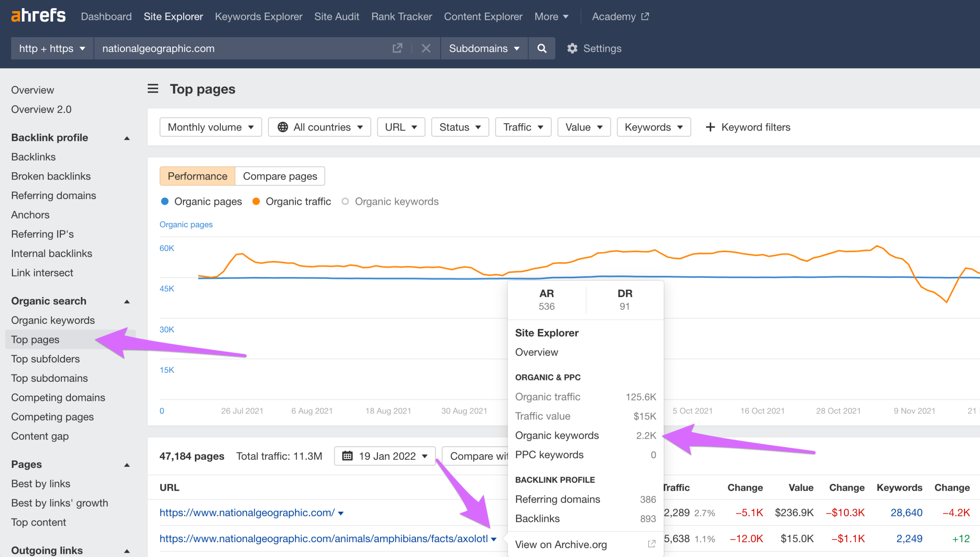Open the More navigation menu
Image resolution: width=980 pixels, height=557 pixels.
(x=551, y=16)
